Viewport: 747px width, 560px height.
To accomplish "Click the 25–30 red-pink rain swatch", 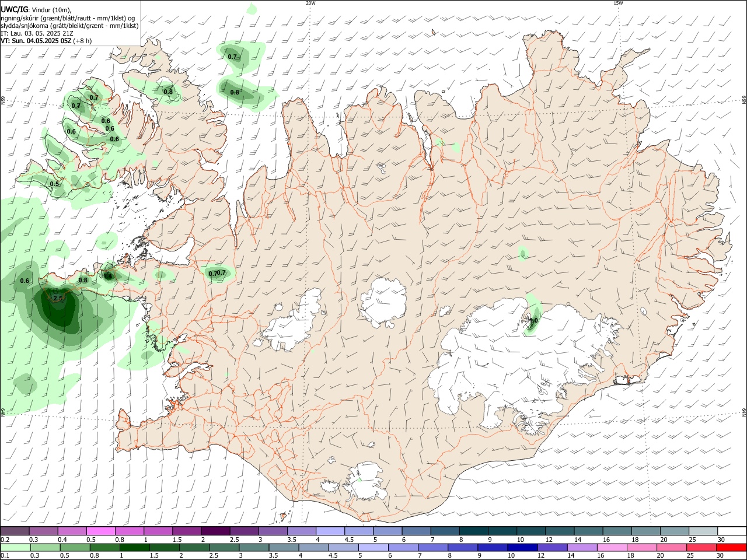I will click(x=701, y=547).
